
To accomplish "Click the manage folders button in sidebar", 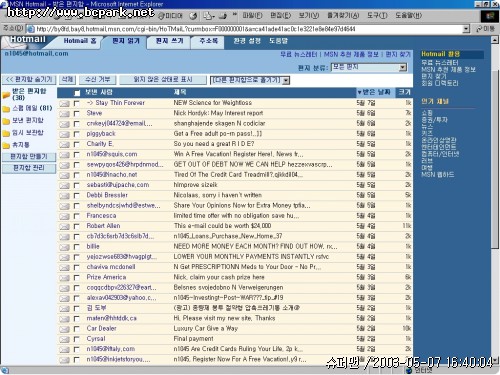I will click(29, 168).
